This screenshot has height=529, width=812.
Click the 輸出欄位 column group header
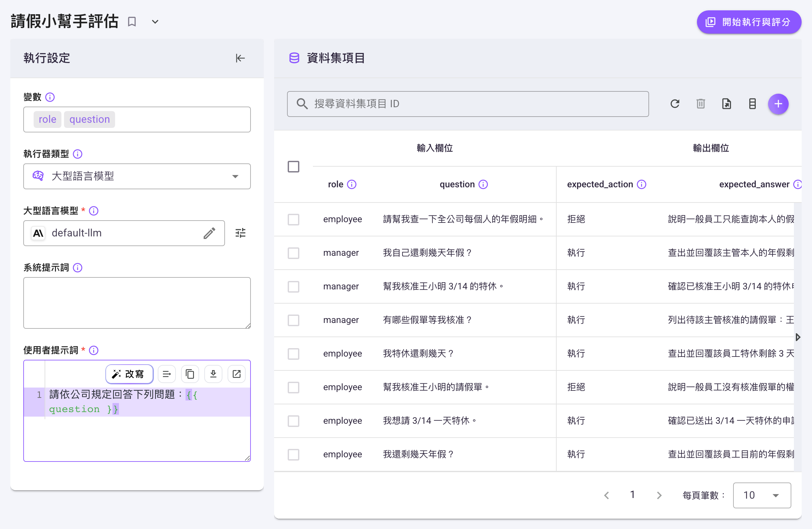pos(711,148)
